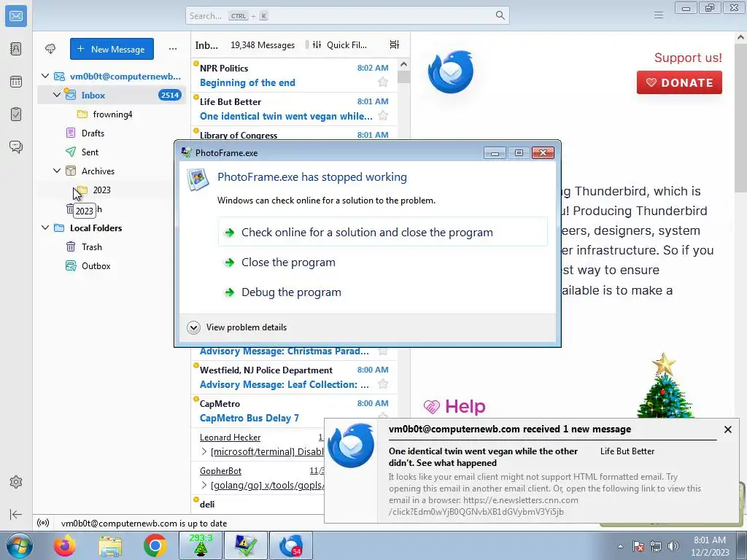The width and height of the screenshot is (747, 560).
Task: Launch Google Chrome from taskbar
Action: tap(155, 545)
